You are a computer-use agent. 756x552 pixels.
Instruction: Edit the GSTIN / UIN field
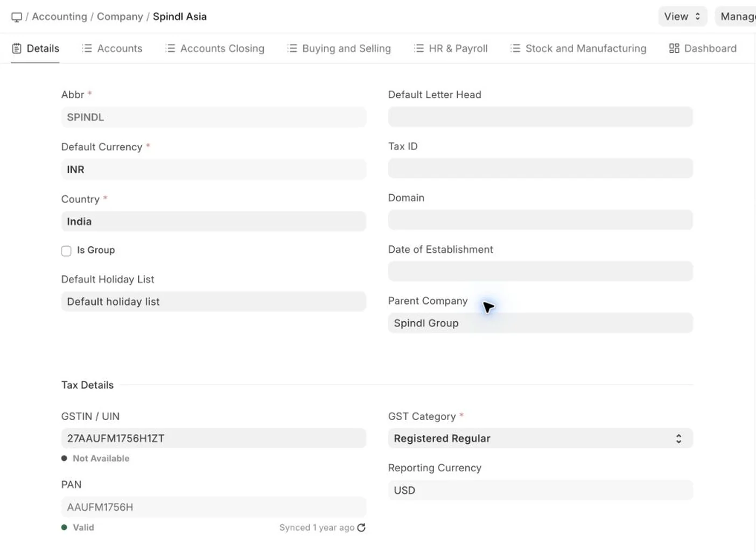tap(214, 438)
